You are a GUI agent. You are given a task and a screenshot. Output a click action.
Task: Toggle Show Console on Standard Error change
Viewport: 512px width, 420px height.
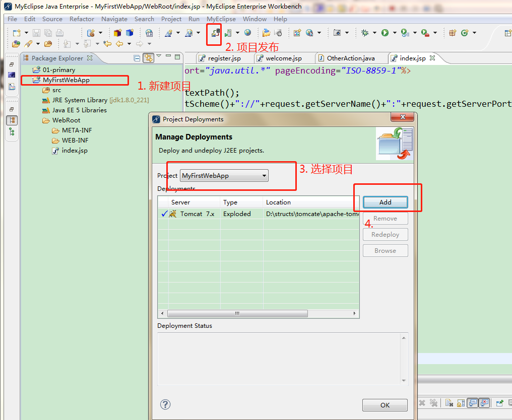tap(484, 403)
